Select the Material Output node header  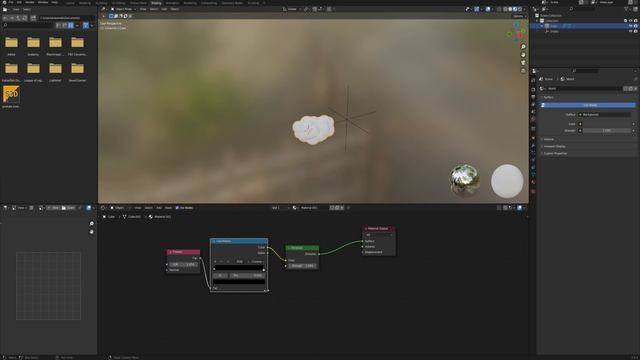point(379,229)
